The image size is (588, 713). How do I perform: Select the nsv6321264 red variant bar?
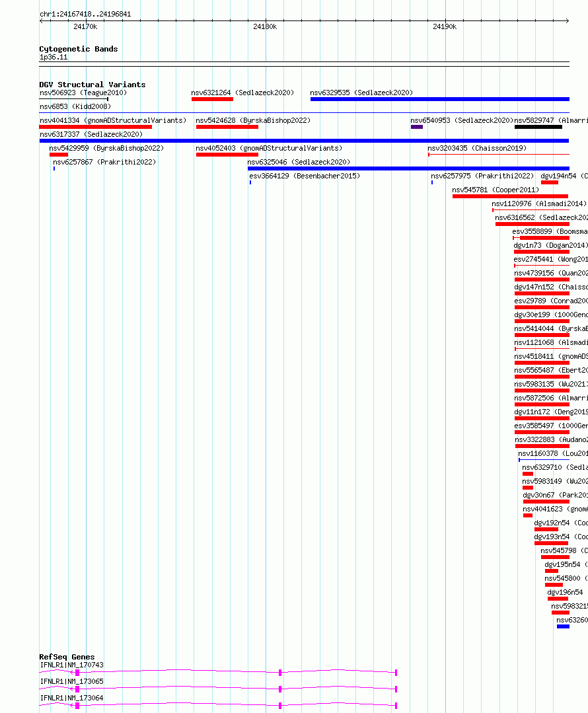pos(212,99)
